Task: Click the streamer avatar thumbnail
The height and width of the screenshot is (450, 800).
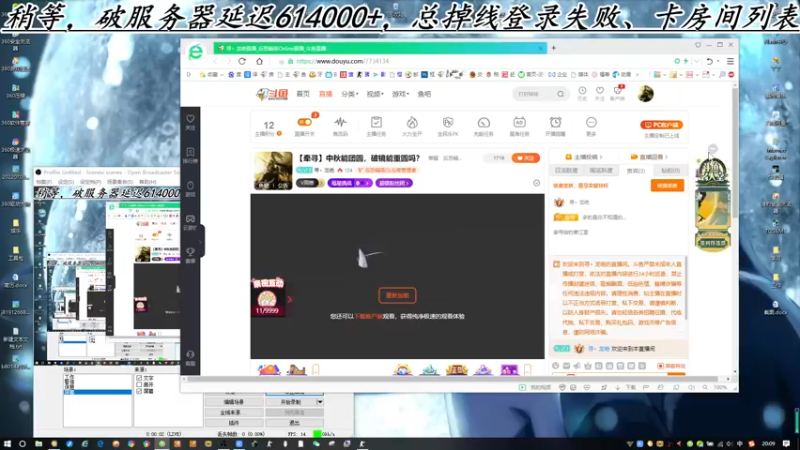Action: pos(273,170)
